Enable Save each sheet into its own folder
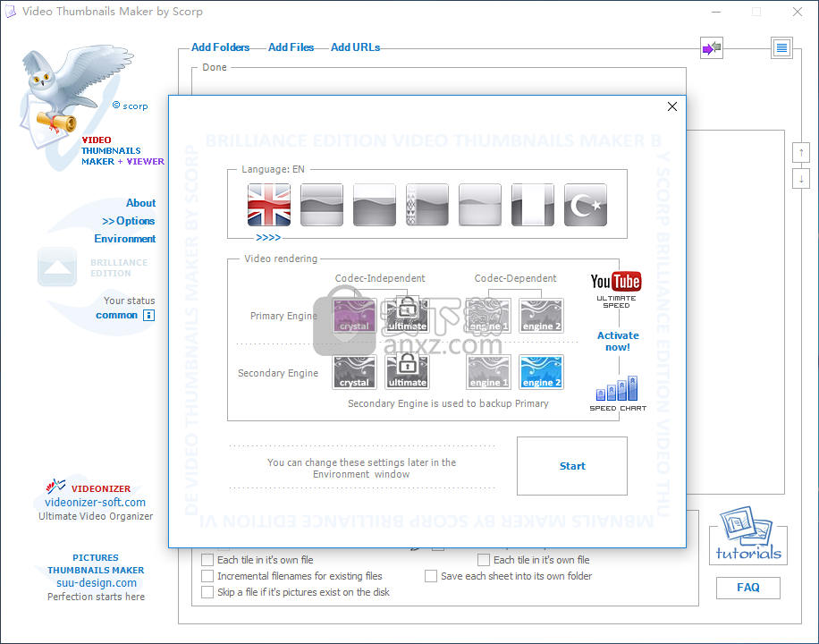This screenshot has width=819, height=644. coord(431,576)
